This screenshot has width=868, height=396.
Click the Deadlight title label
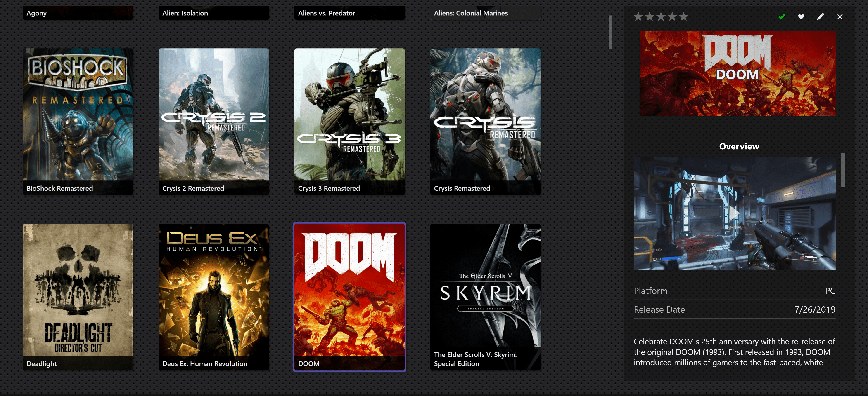tap(41, 364)
